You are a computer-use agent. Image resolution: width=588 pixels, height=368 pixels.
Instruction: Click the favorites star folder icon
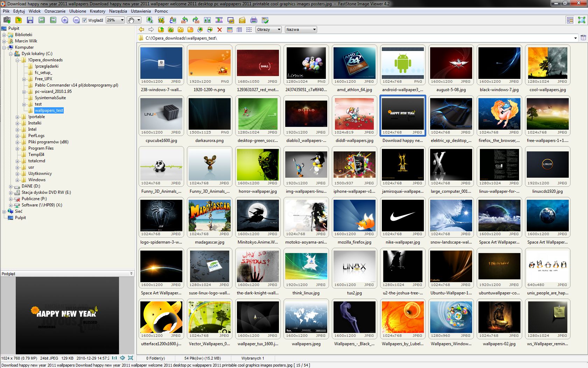[x=181, y=30]
